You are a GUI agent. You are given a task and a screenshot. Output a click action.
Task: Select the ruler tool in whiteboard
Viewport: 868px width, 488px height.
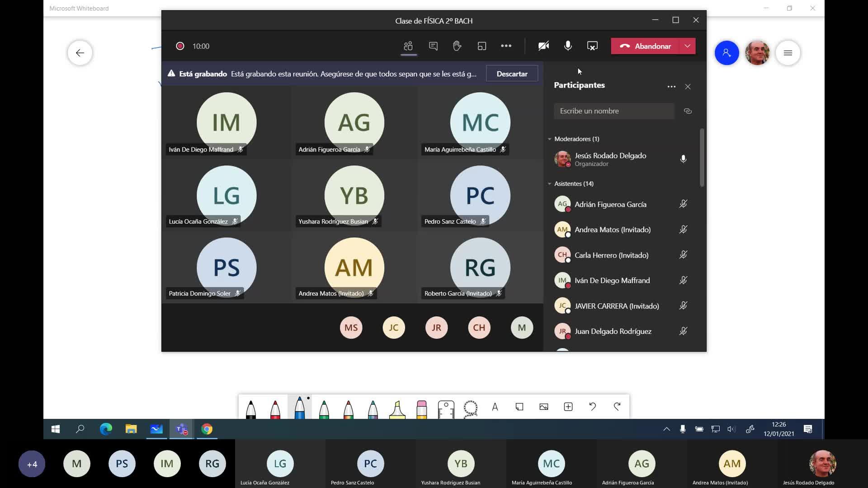click(446, 408)
